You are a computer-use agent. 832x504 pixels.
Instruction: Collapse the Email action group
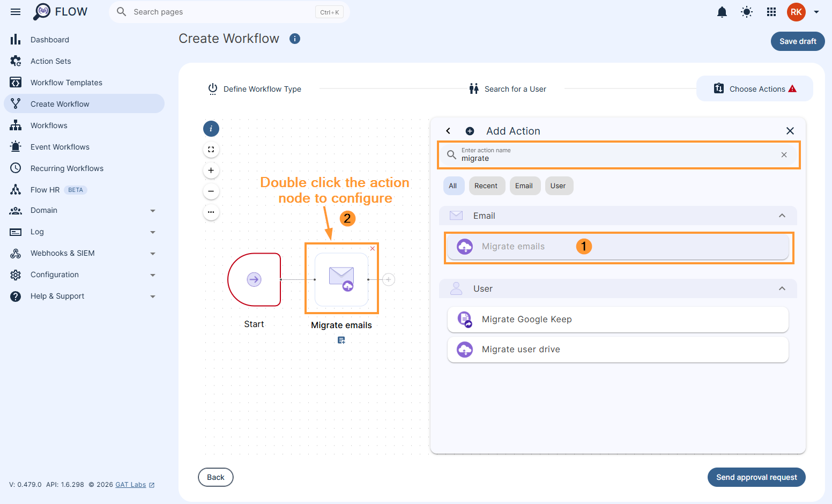(x=782, y=216)
